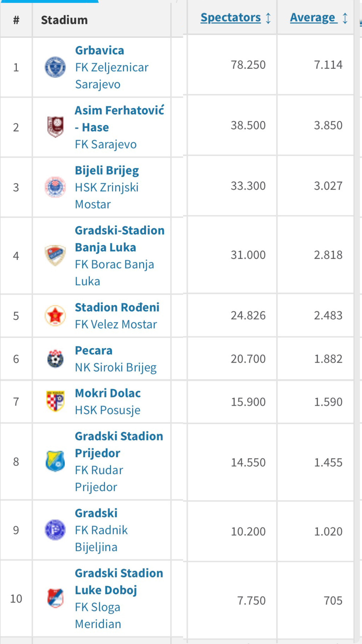This screenshot has height=644, width=362.
Task: Click the sort arrows beside Spectators
Action: pos(268,18)
